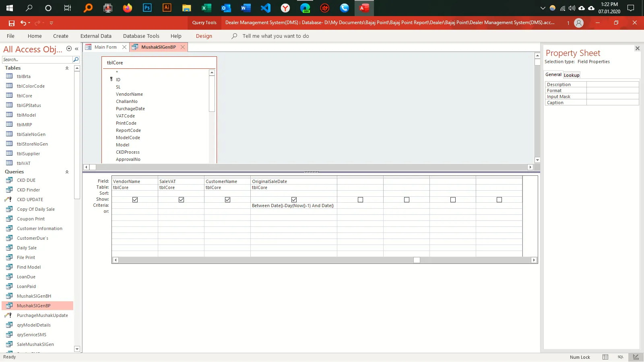
Task: Switch to the Create ribbon tab
Action: point(61,36)
